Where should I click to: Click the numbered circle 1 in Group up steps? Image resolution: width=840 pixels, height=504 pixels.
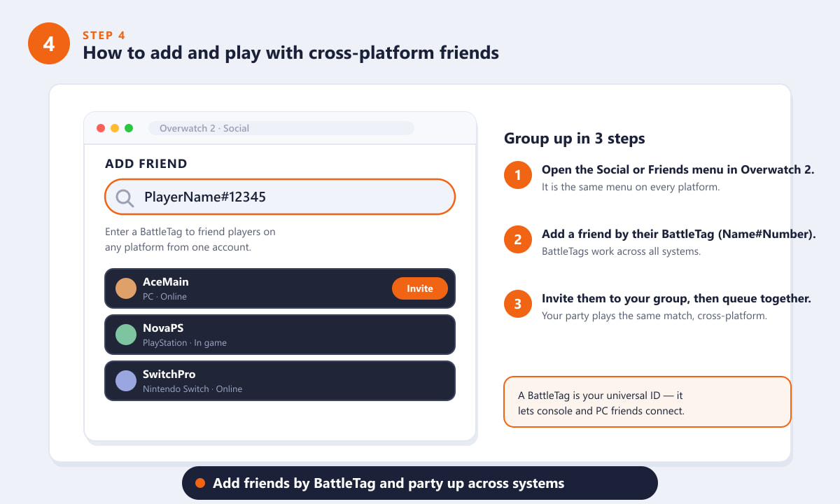click(x=518, y=175)
